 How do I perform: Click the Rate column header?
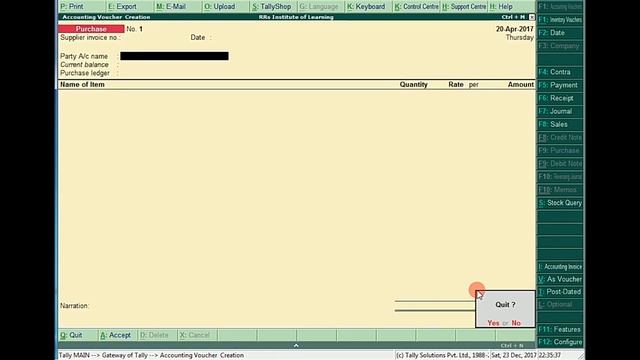pyautogui.click(x=456, y=84)
